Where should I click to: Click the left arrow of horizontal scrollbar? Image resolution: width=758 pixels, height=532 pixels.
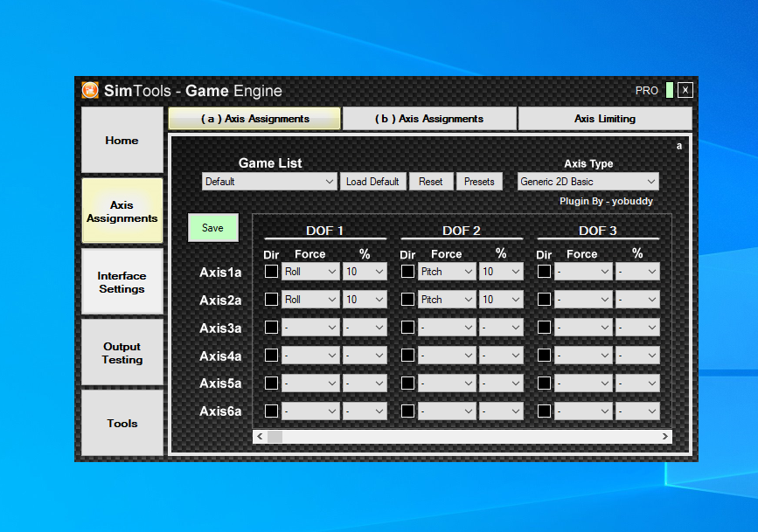point(260,436)
